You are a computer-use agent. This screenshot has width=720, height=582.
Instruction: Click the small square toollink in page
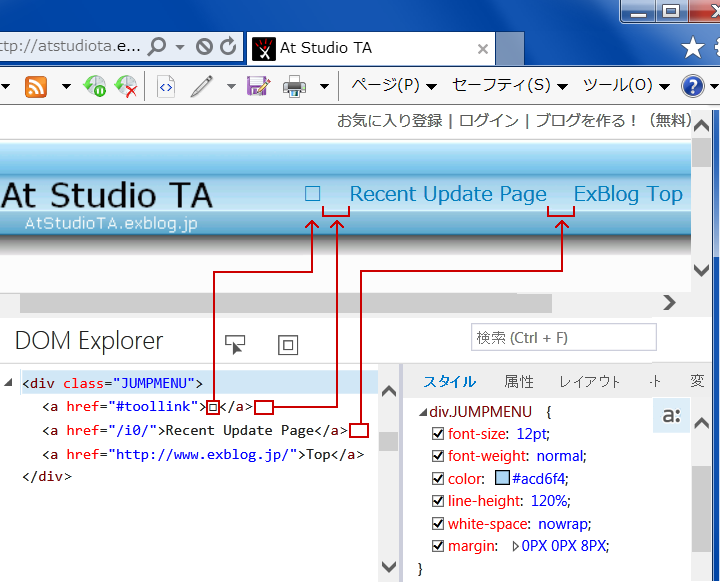(312, 194)
